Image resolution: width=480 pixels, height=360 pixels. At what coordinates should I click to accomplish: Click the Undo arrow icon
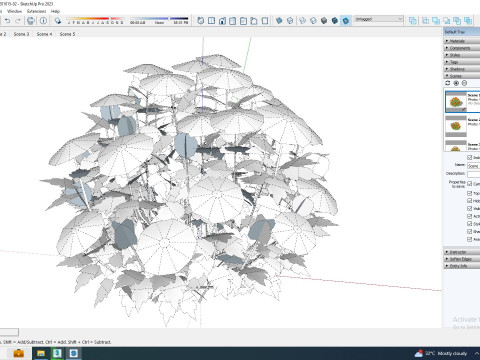[7, 21]
